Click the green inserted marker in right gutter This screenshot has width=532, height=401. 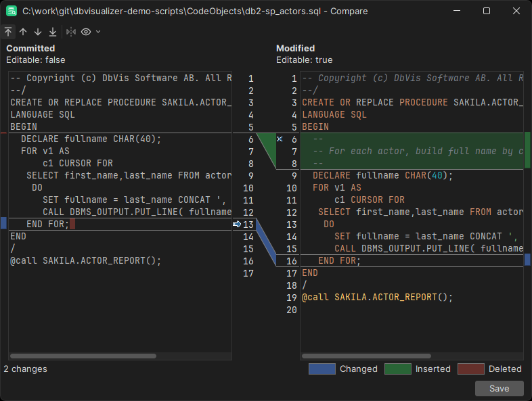coord(528,150)
